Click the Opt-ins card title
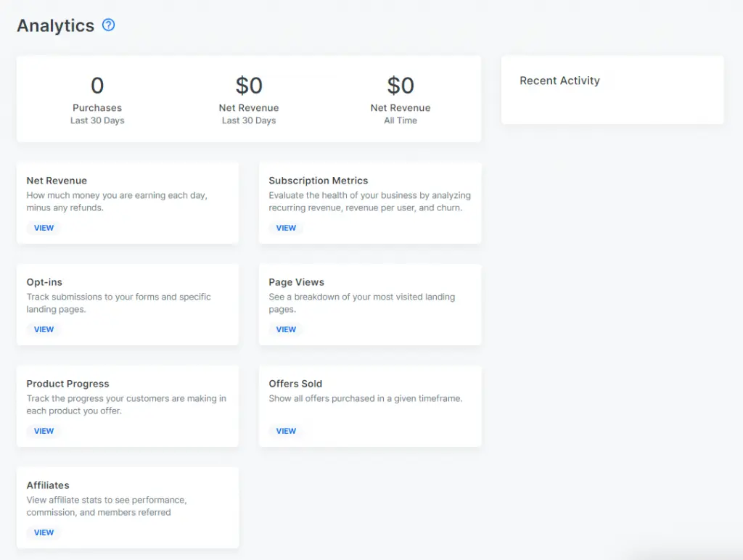Screen dimensions: 743x560 (x=44, y=282)
